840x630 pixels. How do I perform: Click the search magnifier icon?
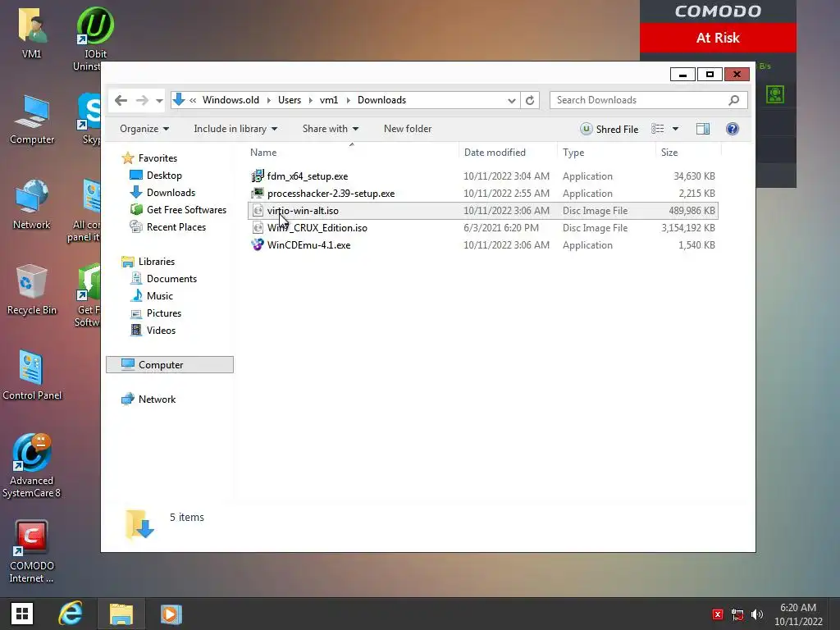tap(734, 100)
